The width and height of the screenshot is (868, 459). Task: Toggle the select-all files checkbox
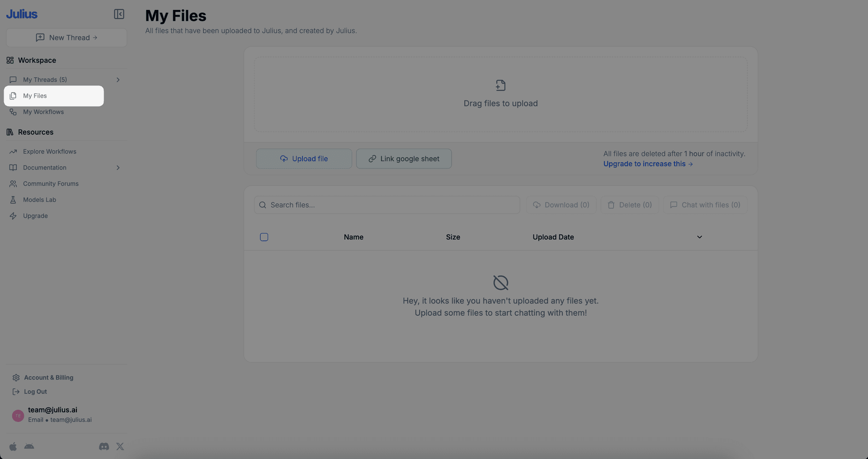[x=264, y=237]
